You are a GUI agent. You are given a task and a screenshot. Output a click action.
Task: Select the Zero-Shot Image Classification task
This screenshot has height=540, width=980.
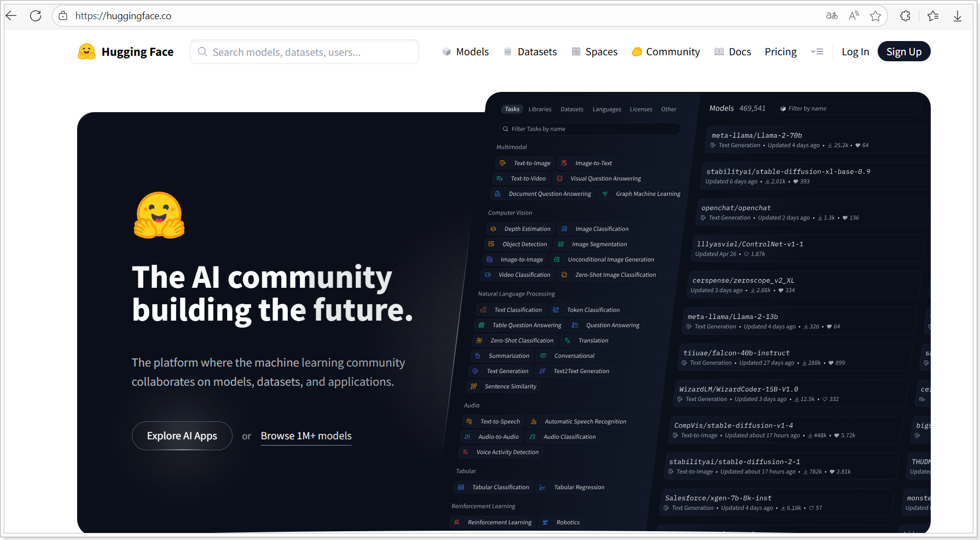(x=608, y=275)
